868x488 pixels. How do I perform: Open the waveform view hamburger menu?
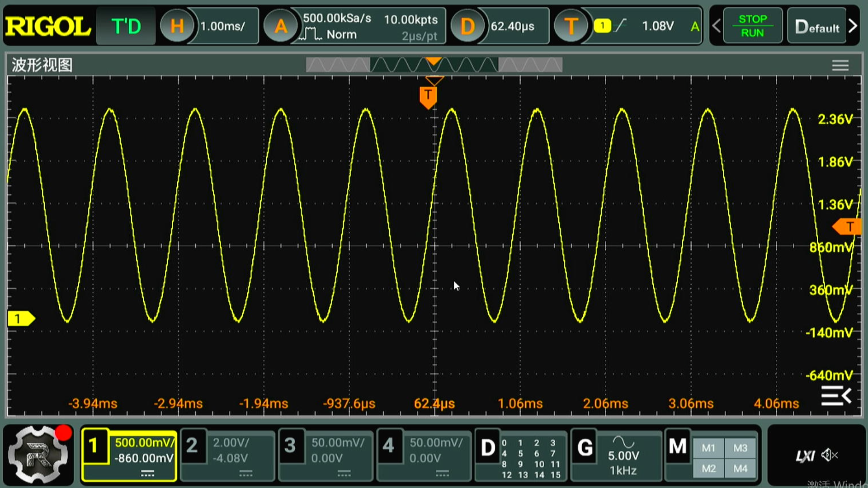coord(840,66)
